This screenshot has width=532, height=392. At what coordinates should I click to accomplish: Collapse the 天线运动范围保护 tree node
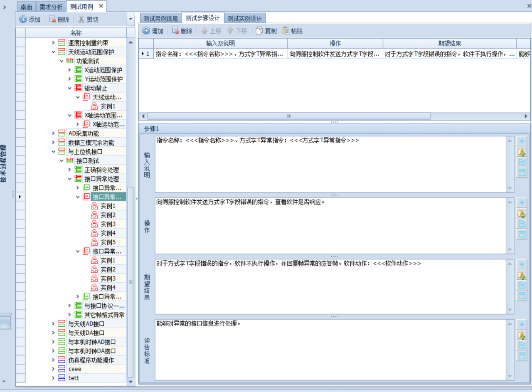coord(53,52)
